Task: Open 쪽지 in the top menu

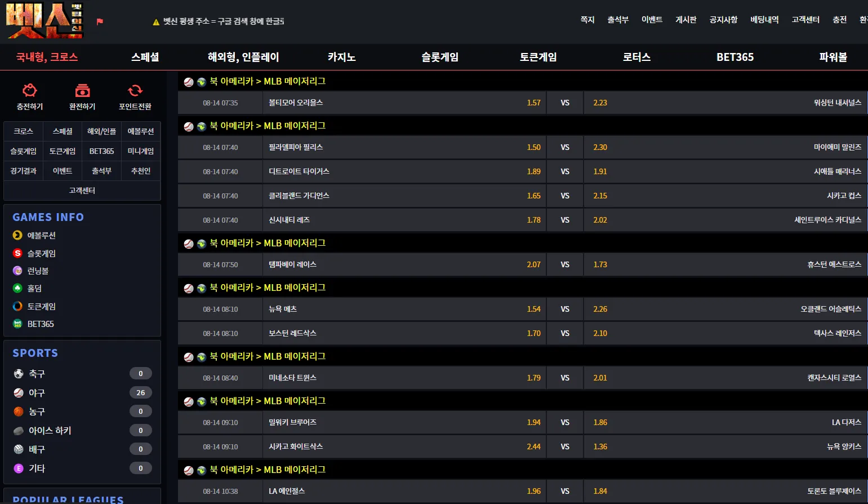Action: 587,20
